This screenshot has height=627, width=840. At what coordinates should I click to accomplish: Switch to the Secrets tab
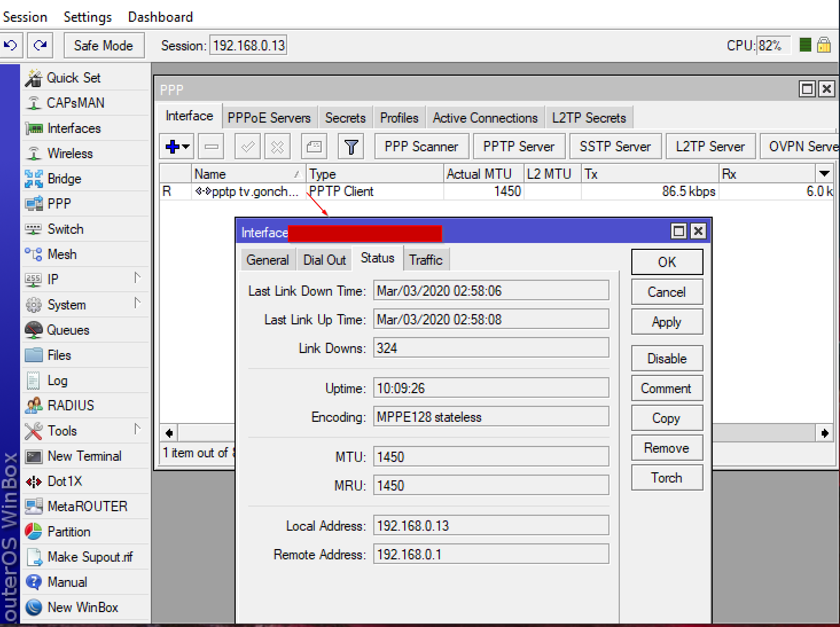[x=345, y=118]
